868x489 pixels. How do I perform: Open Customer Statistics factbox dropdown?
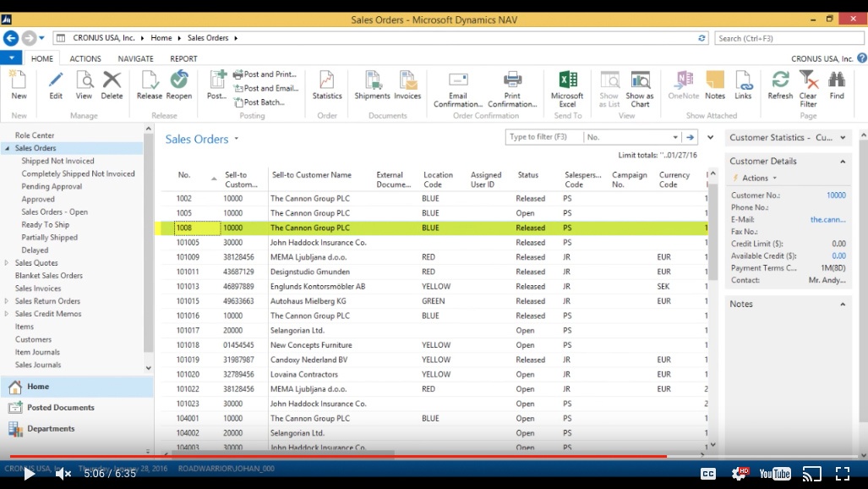(x=843, y=138)
